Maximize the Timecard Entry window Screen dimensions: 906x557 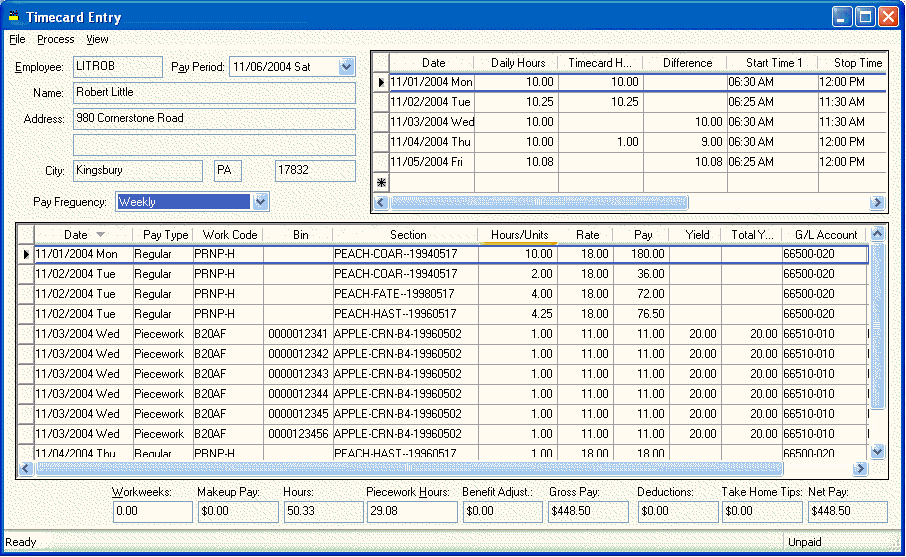pos(863,16)
